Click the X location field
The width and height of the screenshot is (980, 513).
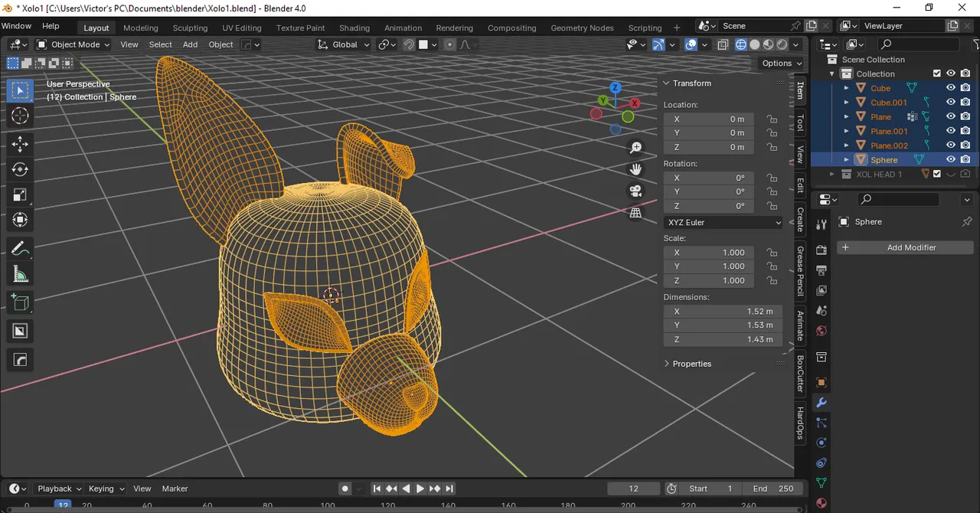click(709, 119)
